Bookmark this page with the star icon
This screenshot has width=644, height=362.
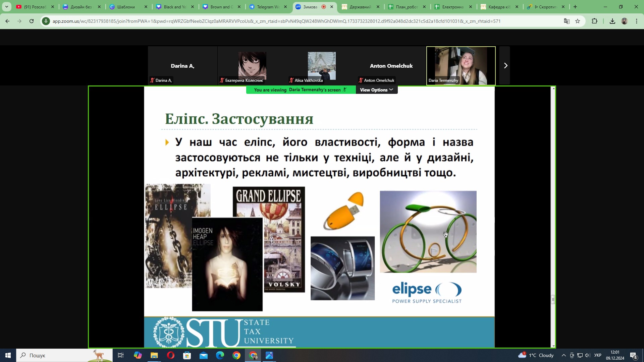click(578, 21)
